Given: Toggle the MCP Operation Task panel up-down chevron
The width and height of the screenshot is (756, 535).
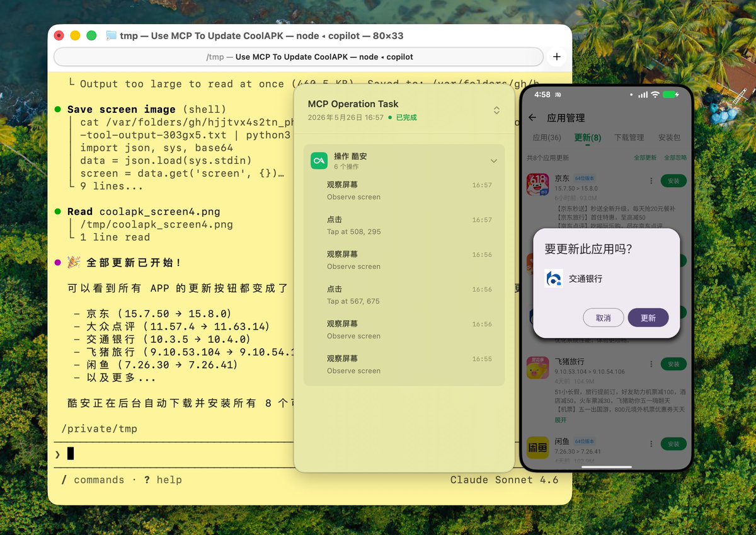Looking at the screenshot, I should pyautogui.click(x=496, y=110).
